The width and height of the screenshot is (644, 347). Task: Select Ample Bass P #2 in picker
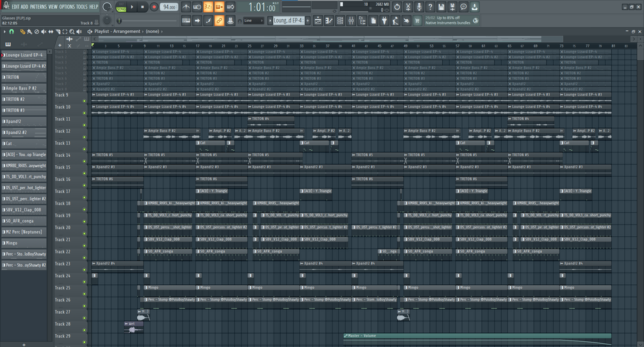pos(24,88)
